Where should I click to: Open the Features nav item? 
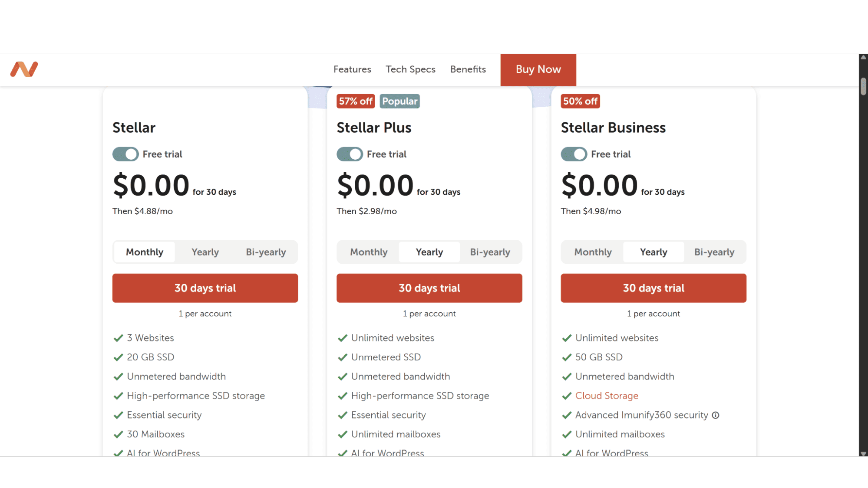[352, 69]
